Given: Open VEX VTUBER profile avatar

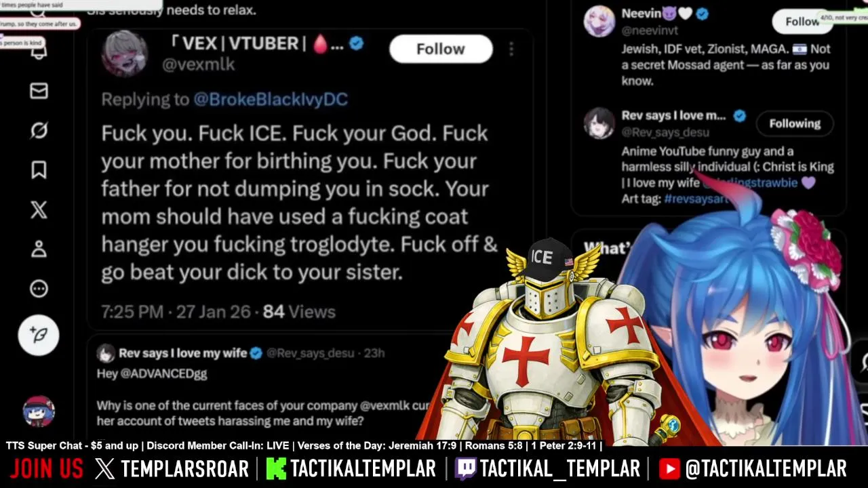Looking at the screenshot, I should [x=124, y=54].
